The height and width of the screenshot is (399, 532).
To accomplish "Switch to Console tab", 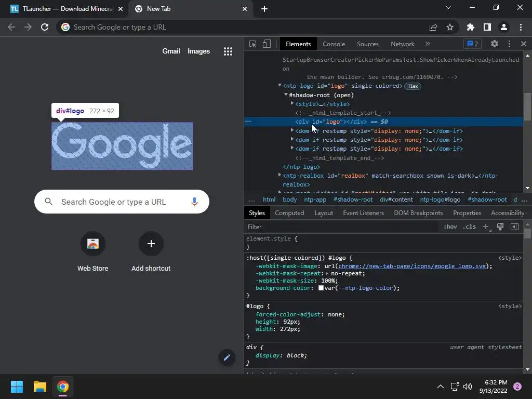I will click(334, 44).
